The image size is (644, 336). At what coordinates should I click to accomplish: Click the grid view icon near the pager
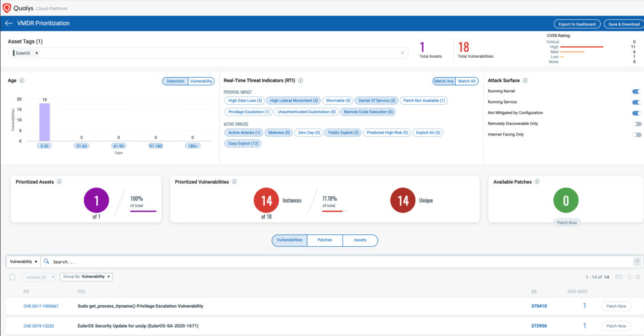tap(619, 277)
